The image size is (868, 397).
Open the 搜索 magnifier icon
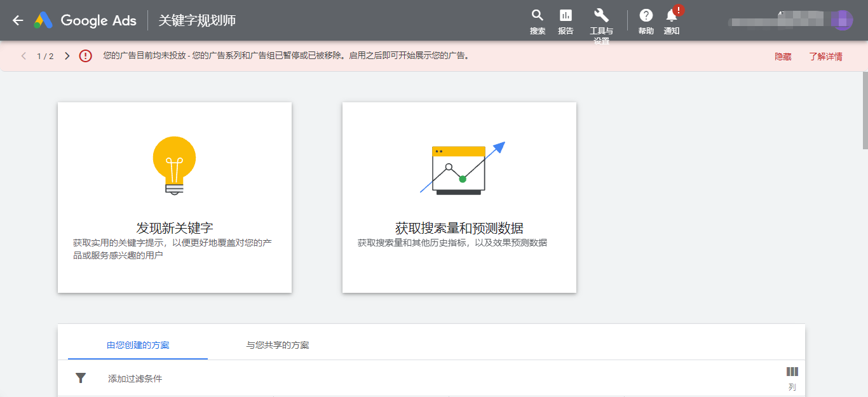(x=538, y=16)
